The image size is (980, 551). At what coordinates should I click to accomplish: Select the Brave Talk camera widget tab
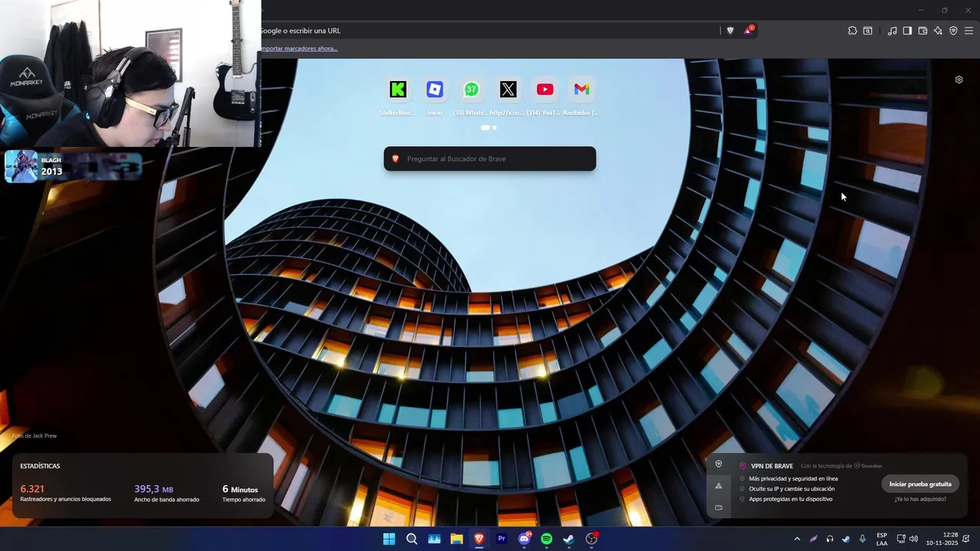click(x=718, y=507)
